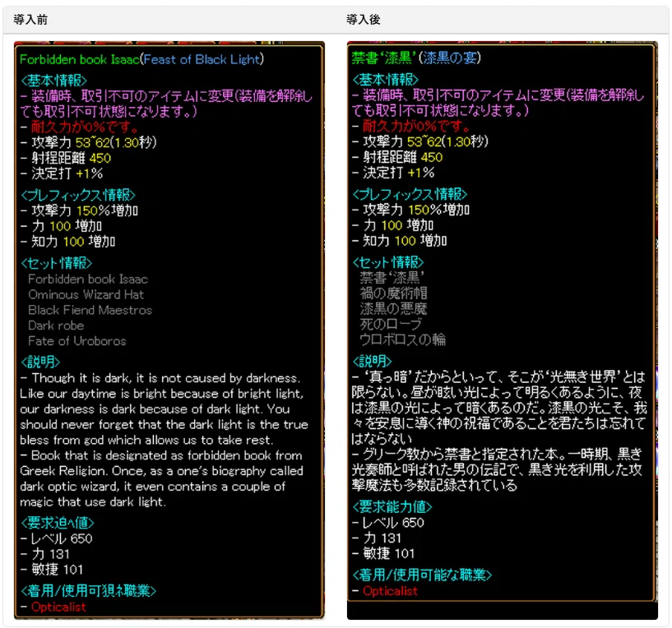Click レベル 650 in the English tooltip
Viewport: 672px width, 628px height.
pos(57,538)
